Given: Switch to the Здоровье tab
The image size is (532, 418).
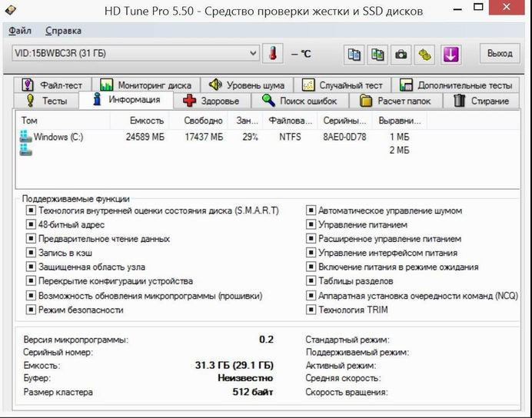Looking at the screenshot, I should (x=212, y=101).
